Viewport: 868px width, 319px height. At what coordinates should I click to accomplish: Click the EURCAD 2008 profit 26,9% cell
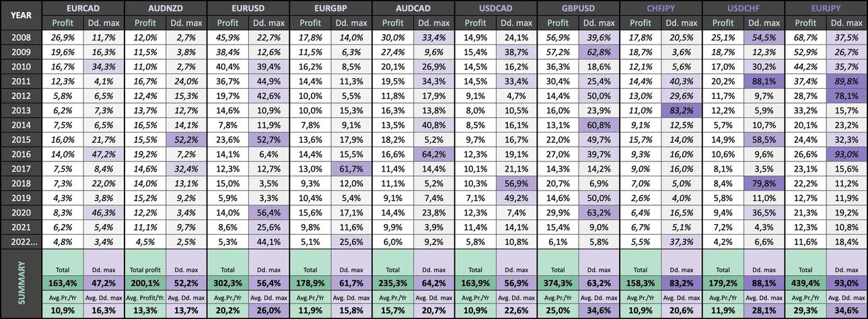pyautogui.click(x=63, y=37)
